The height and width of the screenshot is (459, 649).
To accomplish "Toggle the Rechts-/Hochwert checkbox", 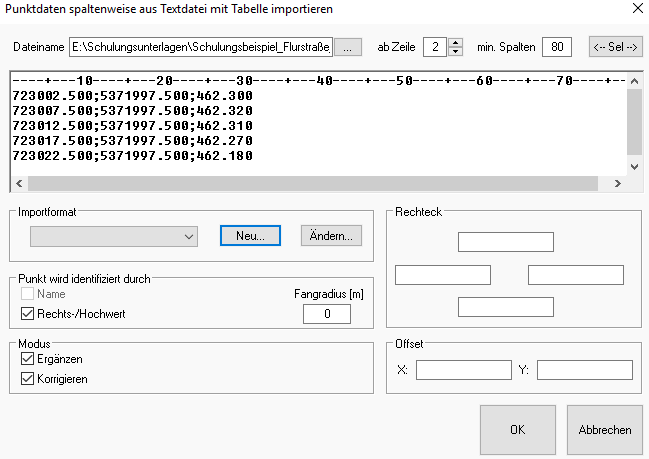I will pyautogui.click(x=27, y=314).
